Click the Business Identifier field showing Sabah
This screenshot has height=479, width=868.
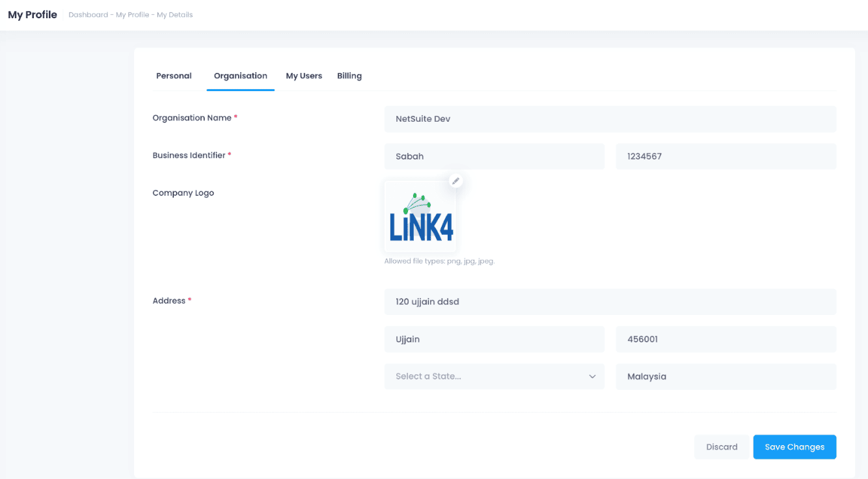[494, 156]
